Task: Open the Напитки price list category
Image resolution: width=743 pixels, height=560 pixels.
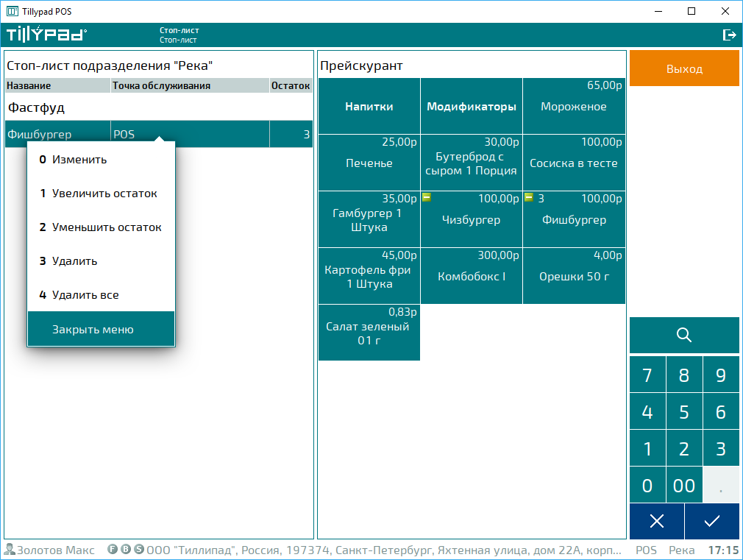Action: tap(369, 107)
